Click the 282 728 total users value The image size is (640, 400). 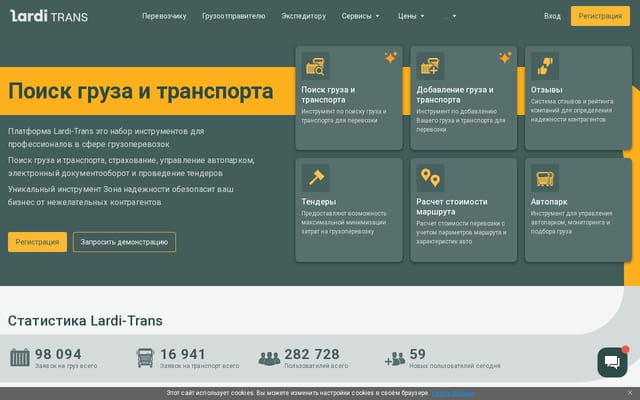click(312, 354)
